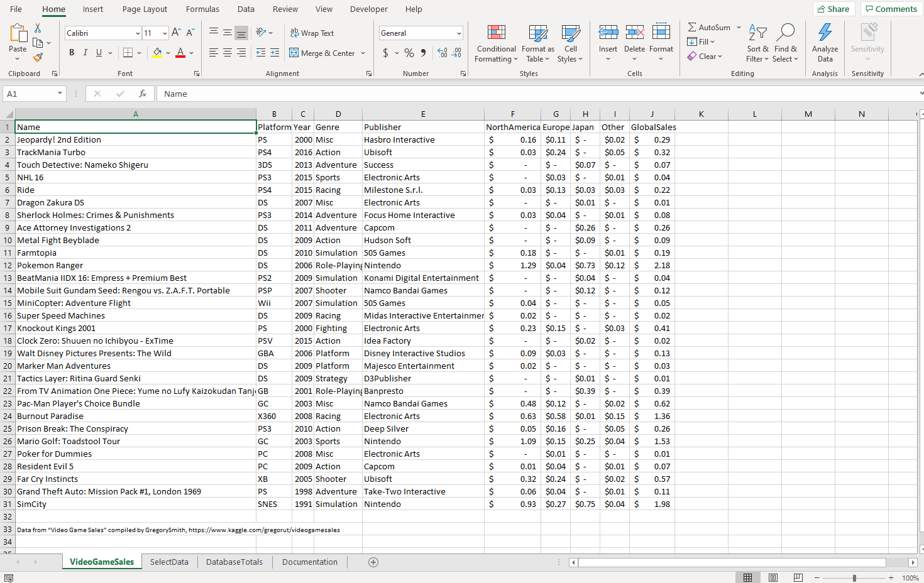This screenshot has height=583, width=924.
Task: Click Insert Function fx button
Action: 143,94
